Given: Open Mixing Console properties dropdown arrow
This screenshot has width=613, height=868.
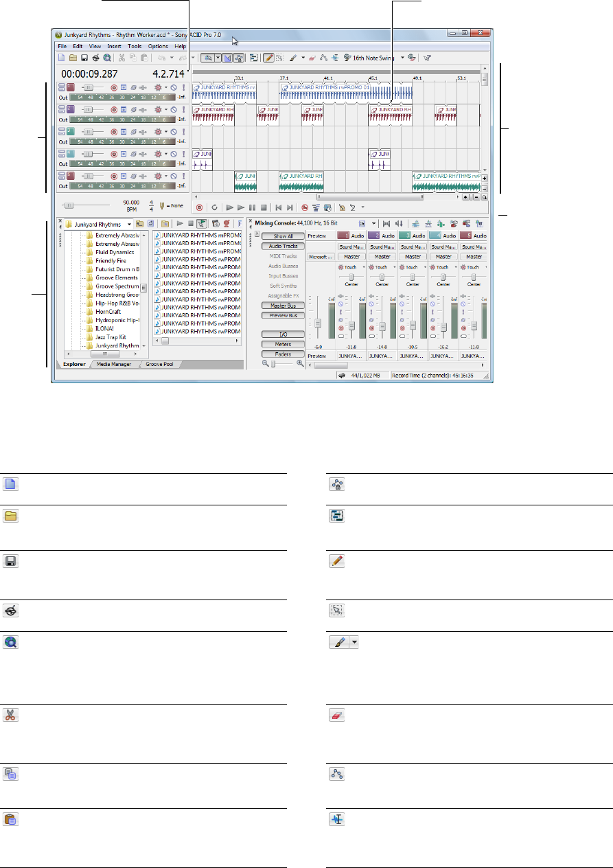Looking at the screenshot, I should [x=374, y=224].
